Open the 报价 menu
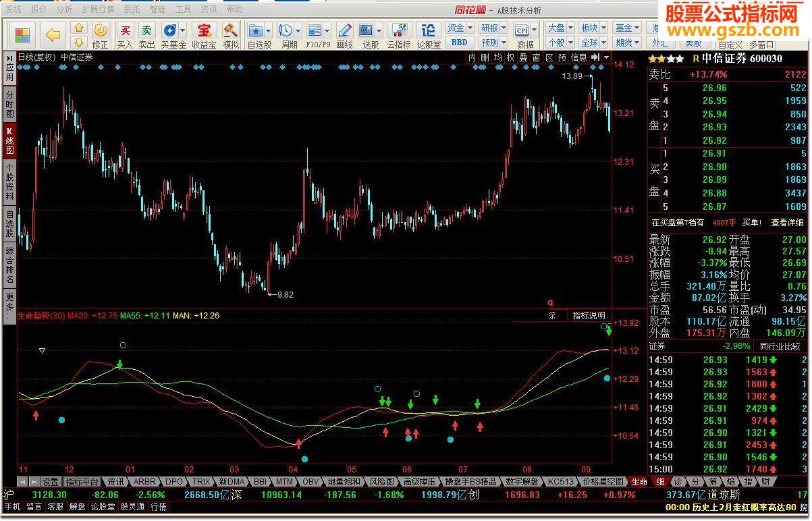 (38, 9)
